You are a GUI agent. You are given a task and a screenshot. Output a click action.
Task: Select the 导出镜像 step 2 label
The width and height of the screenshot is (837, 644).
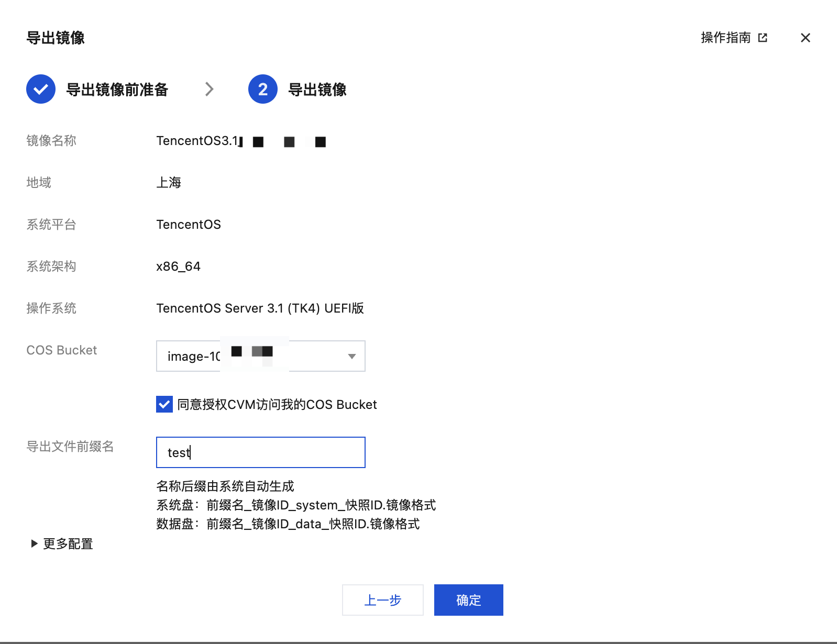pyautogui.click(x=317, y=90)
